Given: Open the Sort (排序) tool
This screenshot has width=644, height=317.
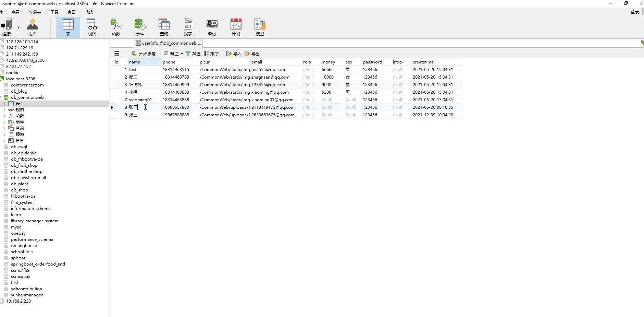Looking at the screenshot, I should 211,54.
